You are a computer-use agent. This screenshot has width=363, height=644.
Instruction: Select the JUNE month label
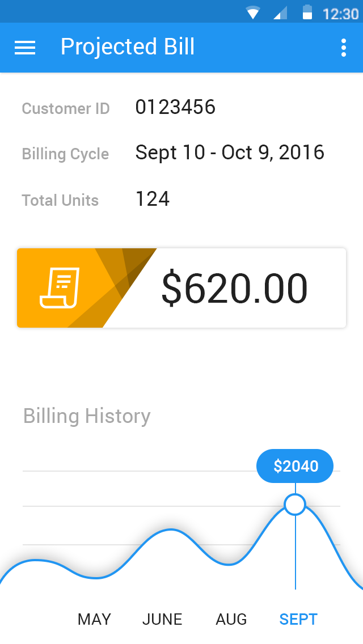click(162, 619)
